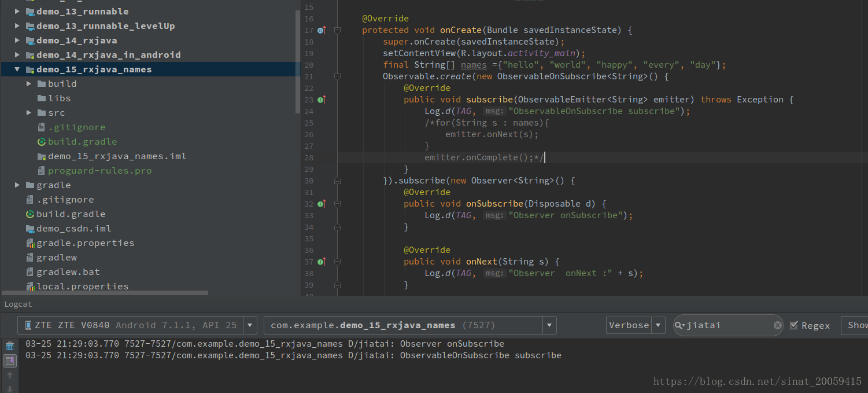Click the phone icon in device selector

point(28,325)
